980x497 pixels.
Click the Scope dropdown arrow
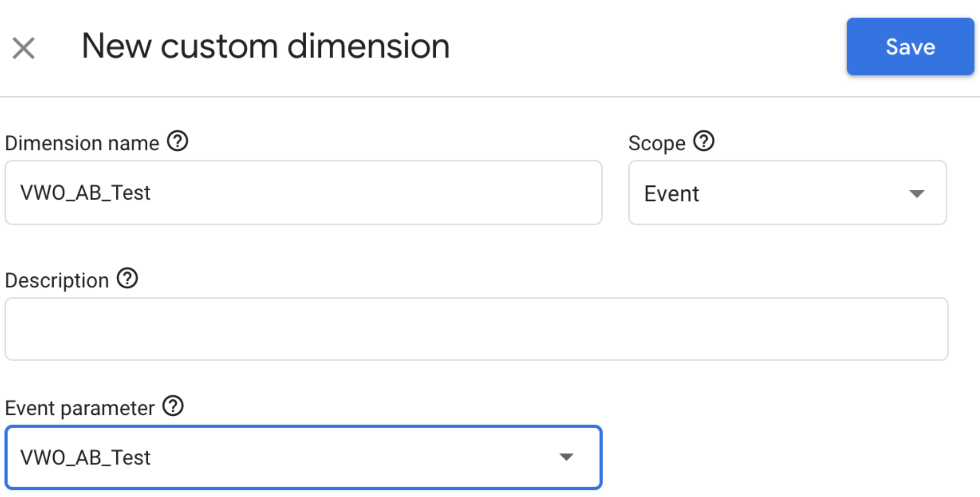917,194
